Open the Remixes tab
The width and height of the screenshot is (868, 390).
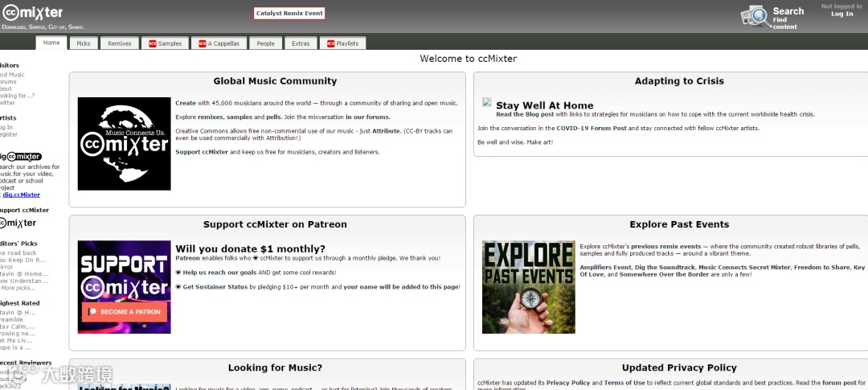120,43
